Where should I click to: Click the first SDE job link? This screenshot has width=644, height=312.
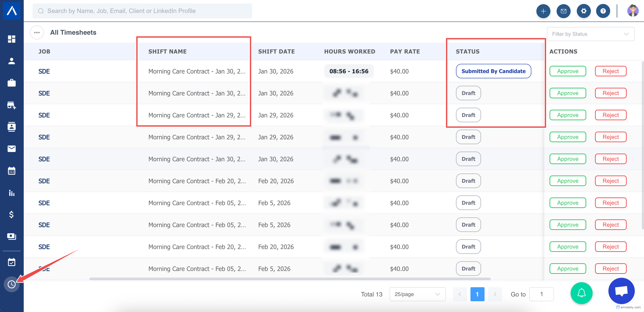pos(44,71)
